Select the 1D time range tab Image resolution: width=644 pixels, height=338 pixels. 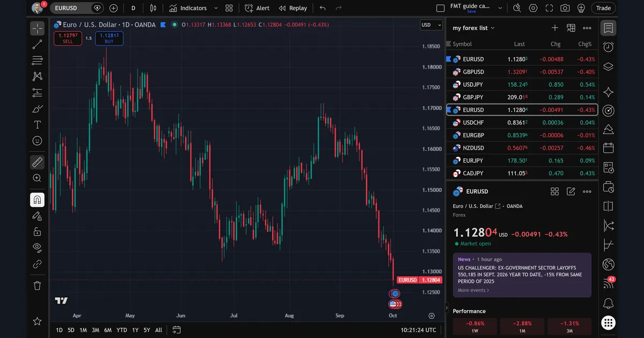coord(59,330)
